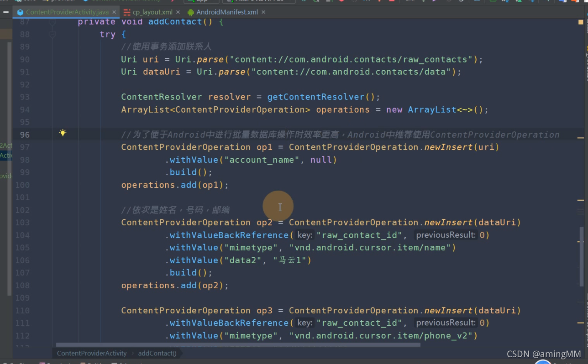The image size is (588, 364).
Task: Click the 'try' keyword on line 88
Action: pyautogui.click(x=108, y=34)
